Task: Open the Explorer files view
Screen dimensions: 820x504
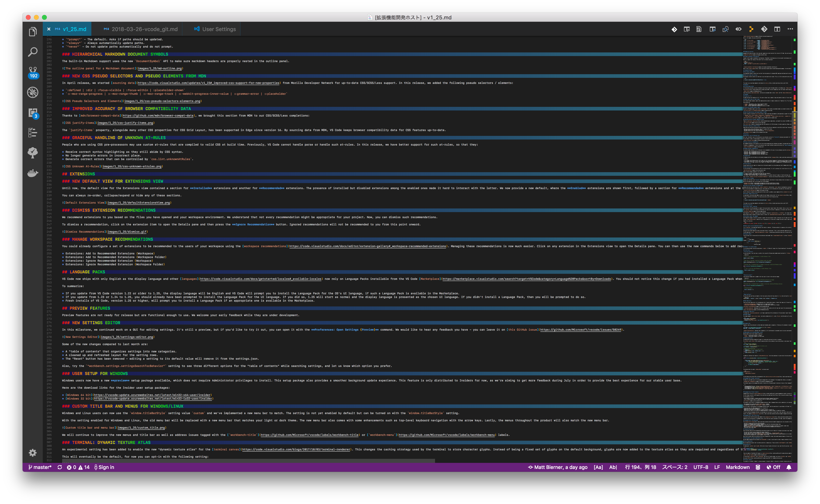Action: [x=33, y=32]
